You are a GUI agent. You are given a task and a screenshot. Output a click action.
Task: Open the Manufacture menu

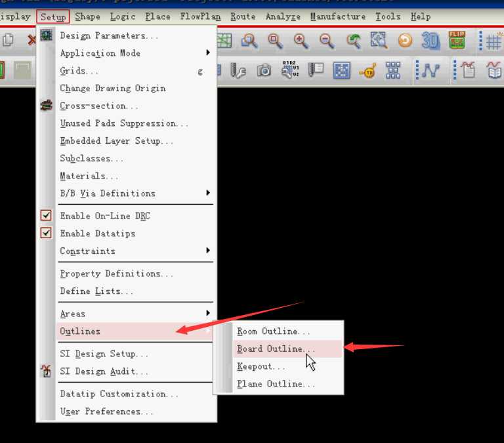tap(338, 16)
